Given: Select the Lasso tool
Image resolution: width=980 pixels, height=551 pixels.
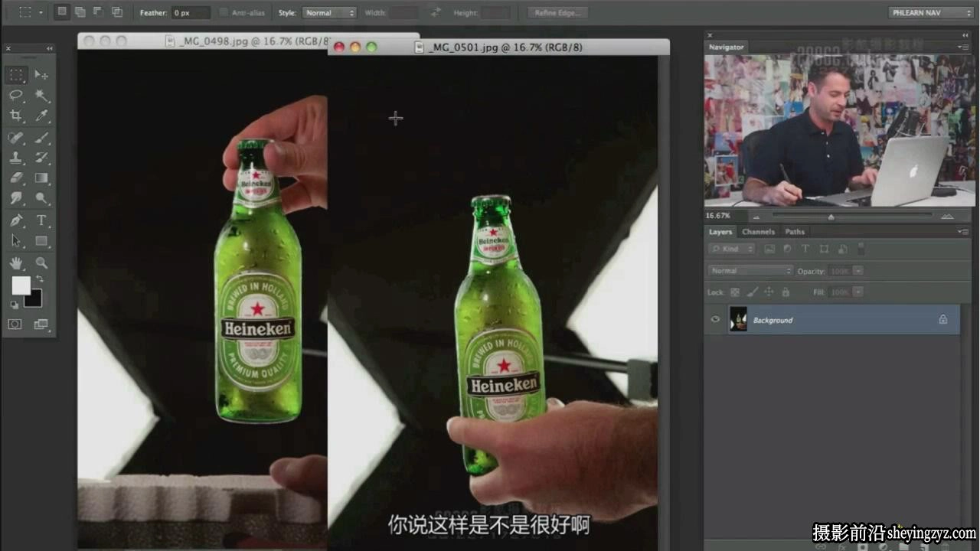Looking at the screenshot, I should 16,95.
